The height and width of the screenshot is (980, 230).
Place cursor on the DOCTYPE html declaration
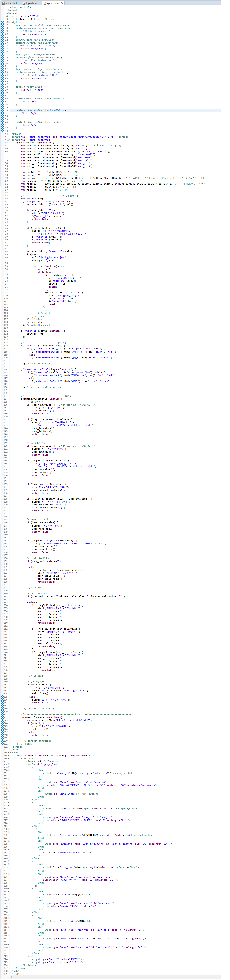pyautogui.click(x=21, y=7)
